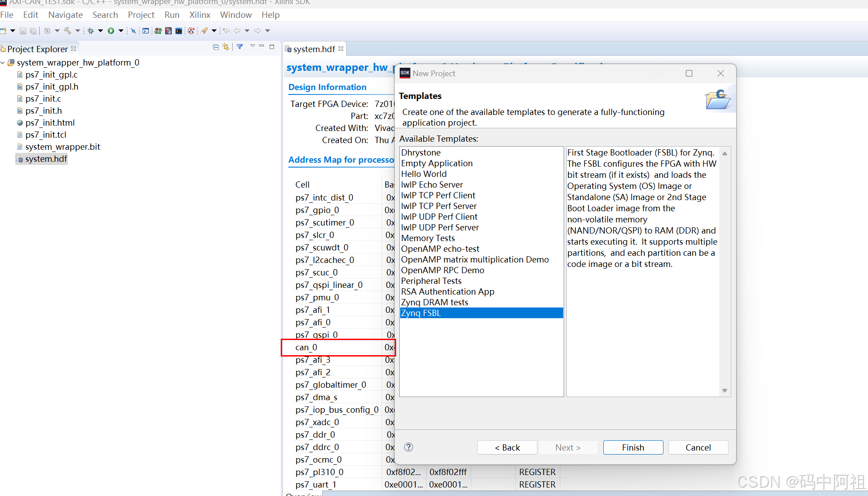
Task: Click the Back button in dialog
Action: [x=507, y=447]
